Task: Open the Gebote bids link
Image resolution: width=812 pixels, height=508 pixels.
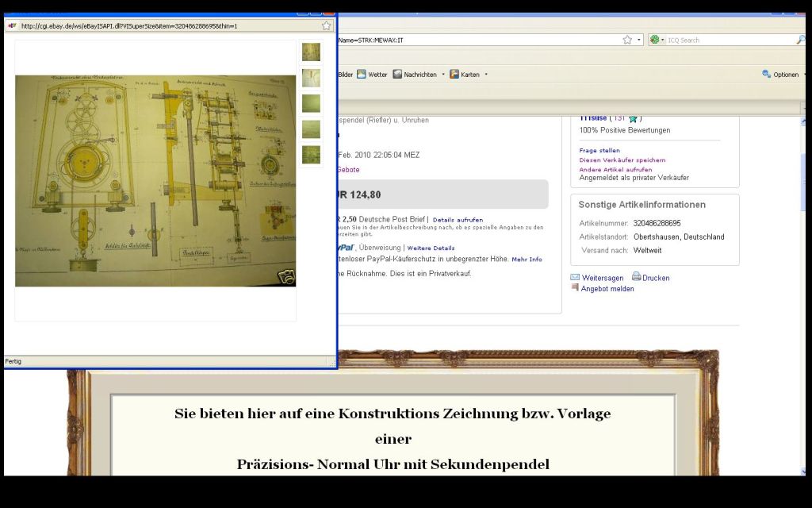Action: point(348,170)
